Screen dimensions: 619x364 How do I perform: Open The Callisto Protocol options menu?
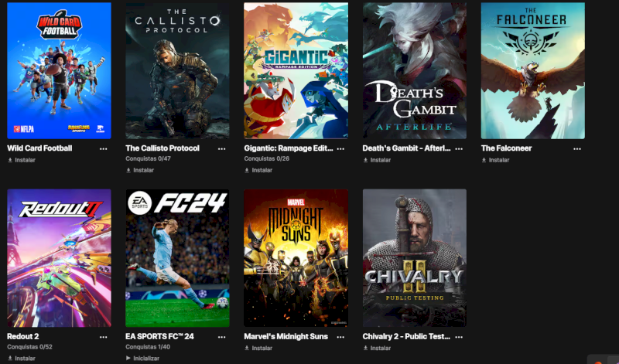click(x=222, y=149)
